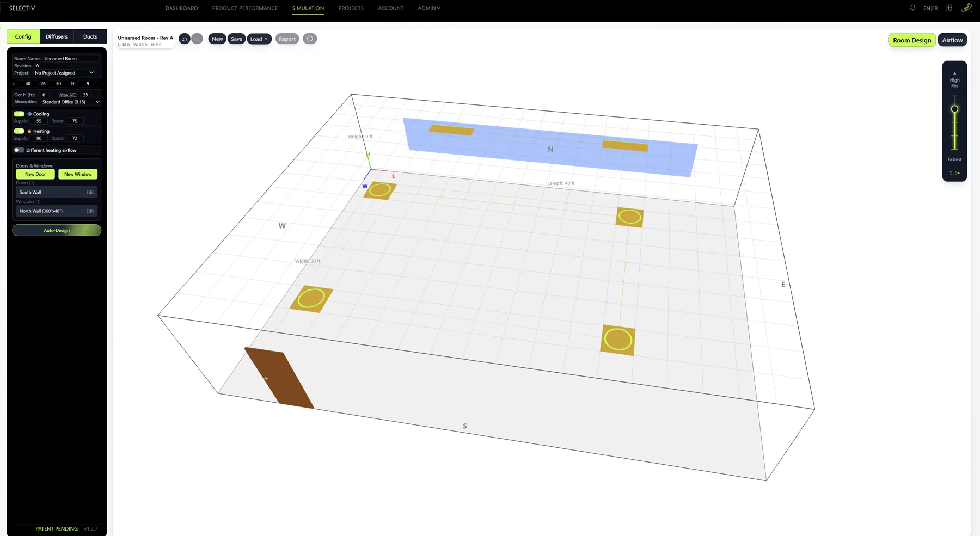The width and height of the screenshot is (980, 536).
Task: Open the Ducts tab
Action: coord(90,36)
